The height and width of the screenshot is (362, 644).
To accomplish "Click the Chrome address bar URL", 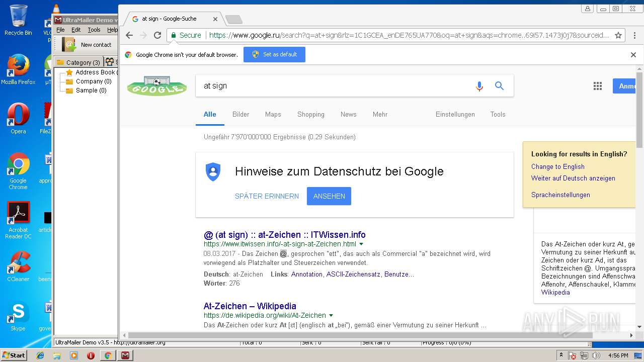I will click(409, 35).
